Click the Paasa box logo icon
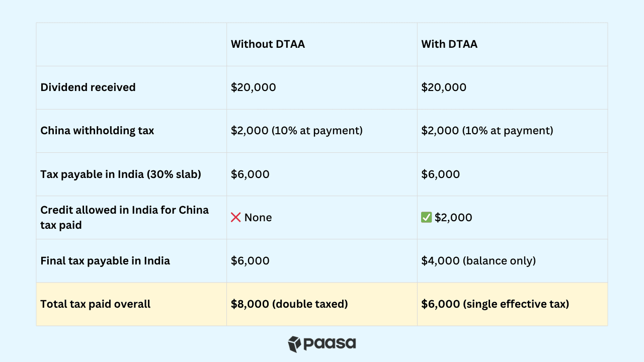The height and width of the screenshot is (362, 644). click(294, 344)
